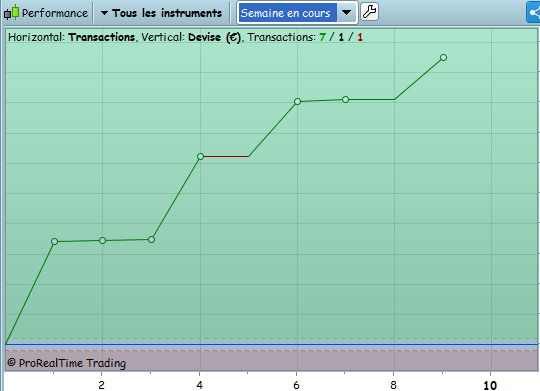Click the x-axis label 10

point(490,385)
